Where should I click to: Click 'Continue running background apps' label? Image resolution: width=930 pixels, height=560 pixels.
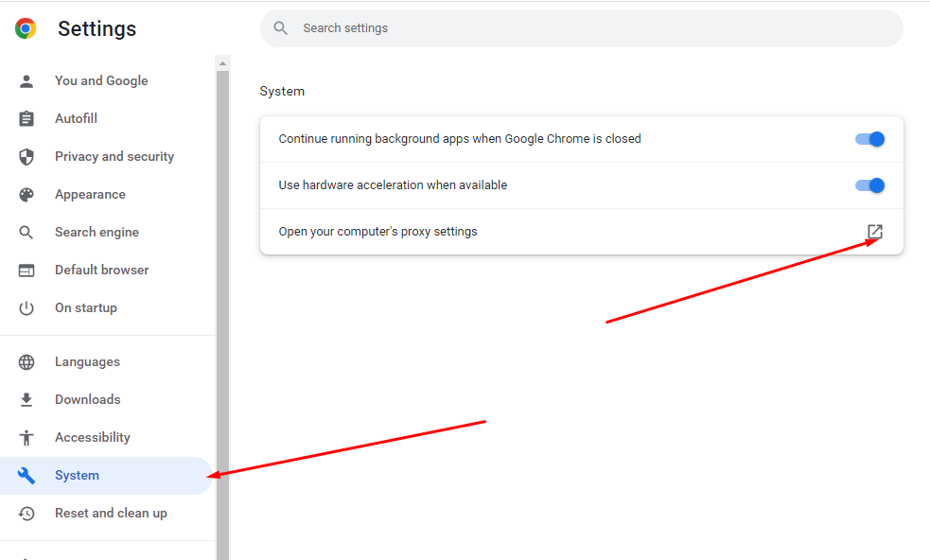pos(460,139)
